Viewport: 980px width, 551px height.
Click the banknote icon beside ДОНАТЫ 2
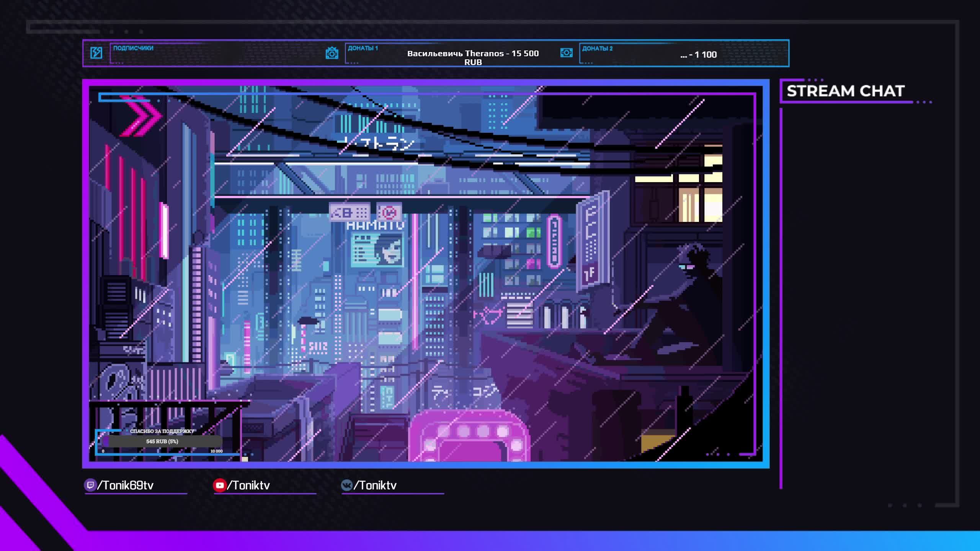pyautogui.click(x=566, y=53)
